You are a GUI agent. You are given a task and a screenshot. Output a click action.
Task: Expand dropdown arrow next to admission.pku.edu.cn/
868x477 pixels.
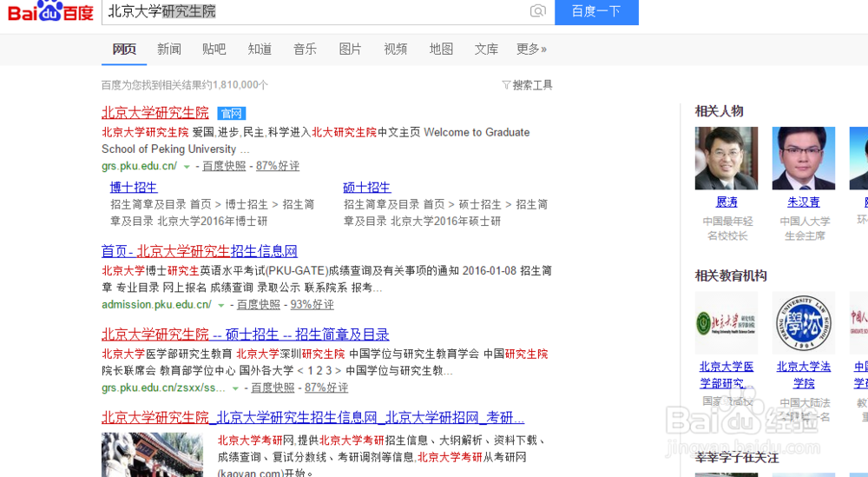(x=220, y=305)
